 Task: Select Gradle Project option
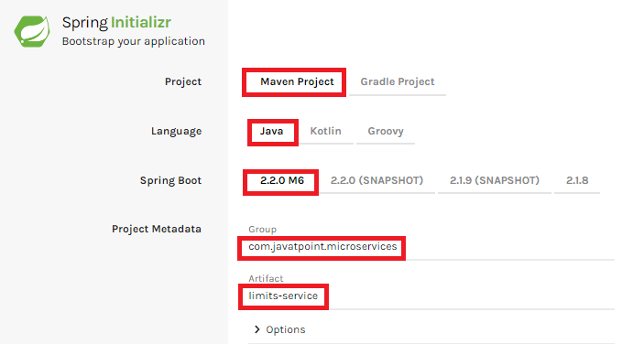point(398,81)
